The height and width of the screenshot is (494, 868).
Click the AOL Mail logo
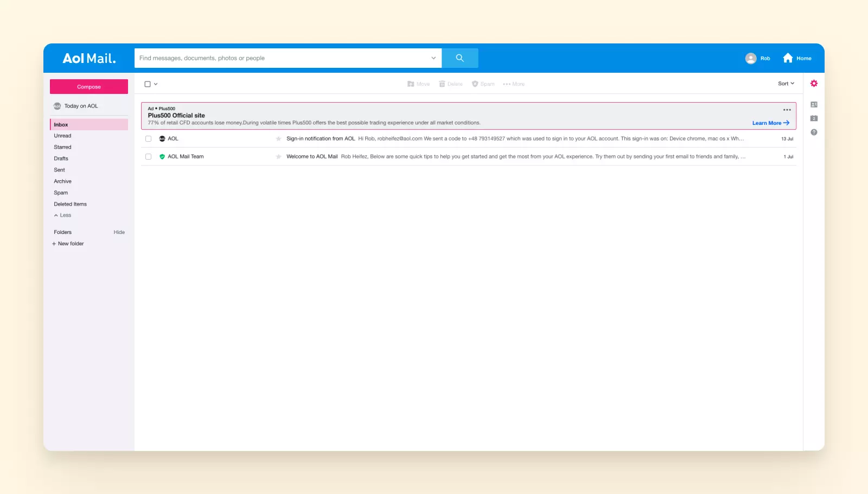(x=89, y=58)
